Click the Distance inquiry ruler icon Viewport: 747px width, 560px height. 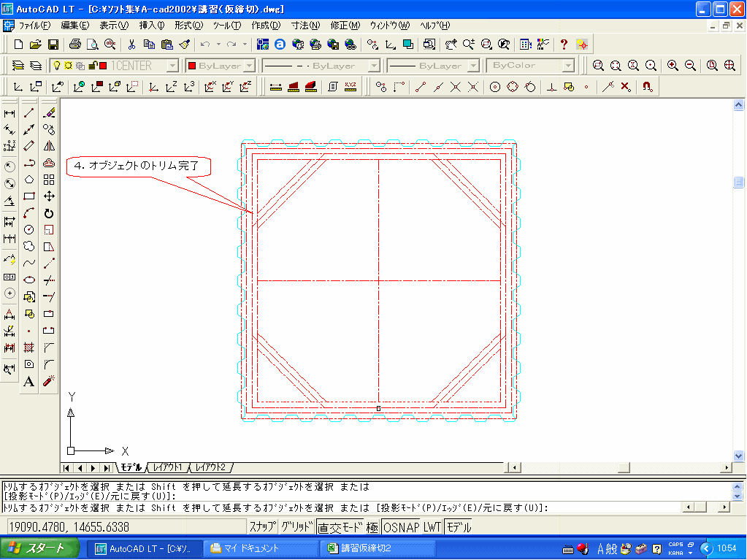(275, 87)
